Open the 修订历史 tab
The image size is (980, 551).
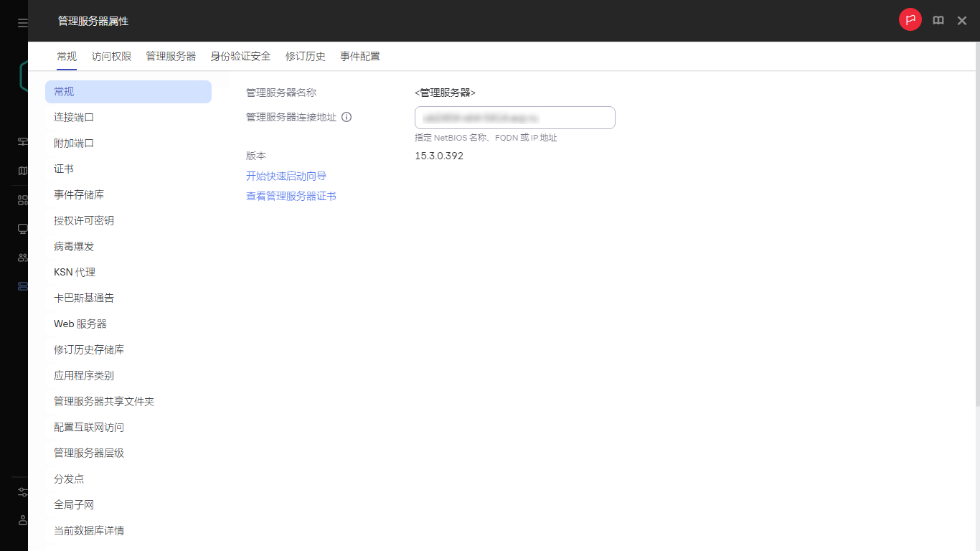tap(305, 56)
